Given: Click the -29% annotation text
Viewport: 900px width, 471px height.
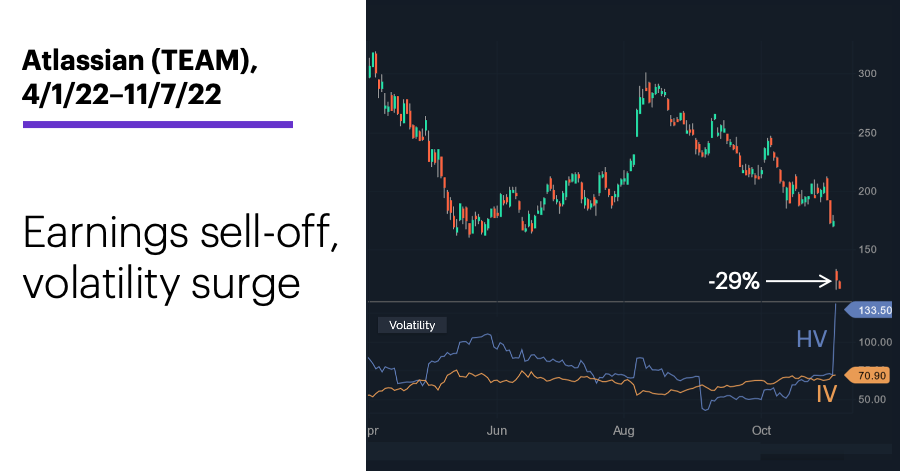Looking at the screenshot, I should pos(734,281).
